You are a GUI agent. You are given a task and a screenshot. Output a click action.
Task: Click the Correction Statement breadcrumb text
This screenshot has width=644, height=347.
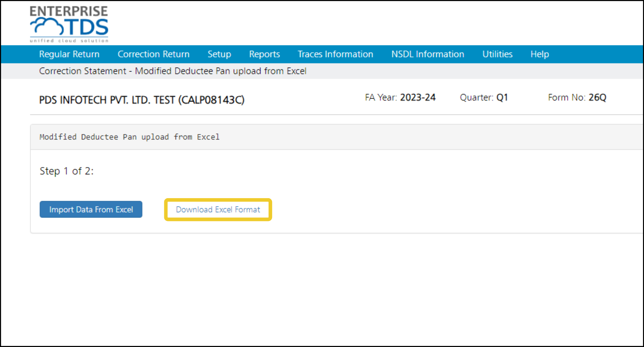pyautogui.click(x=83, y=71)
